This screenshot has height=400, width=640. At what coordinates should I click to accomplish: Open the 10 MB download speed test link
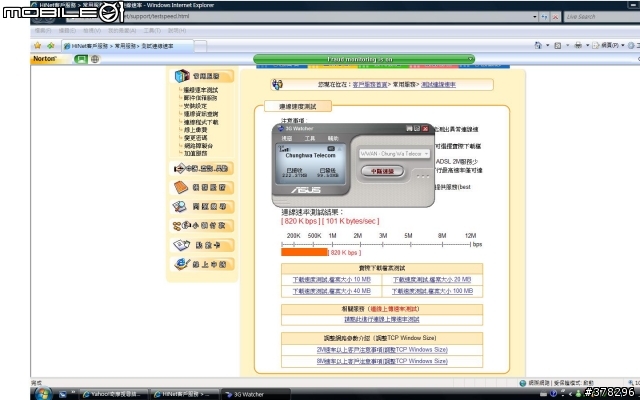click(331, 280)
